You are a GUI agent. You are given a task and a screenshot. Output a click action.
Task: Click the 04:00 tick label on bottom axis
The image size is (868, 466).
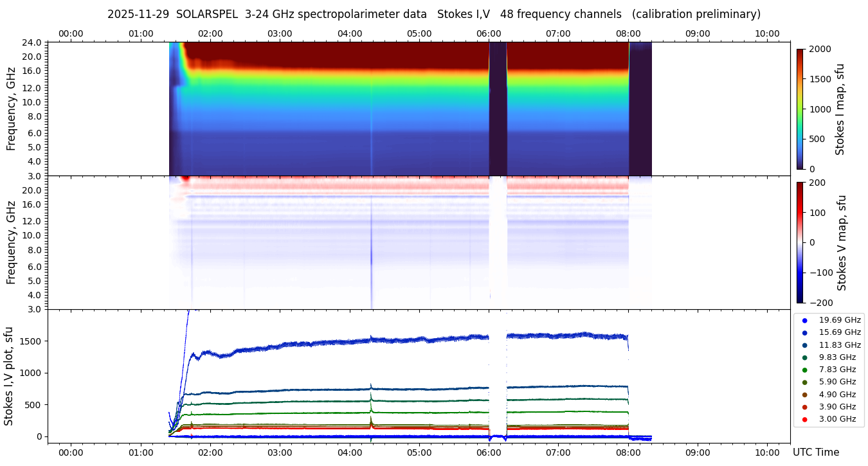pyautogui.click(x=349, y=453)
